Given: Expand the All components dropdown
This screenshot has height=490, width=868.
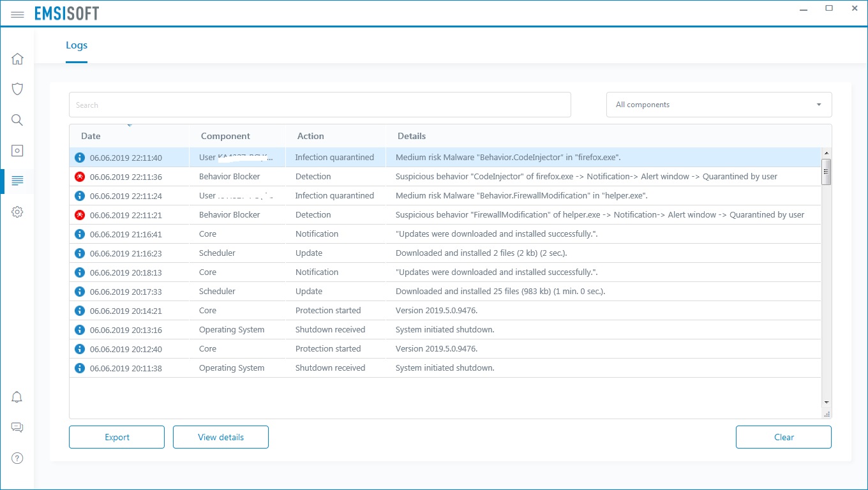Looking at the screenshot, I should point(719,105).
